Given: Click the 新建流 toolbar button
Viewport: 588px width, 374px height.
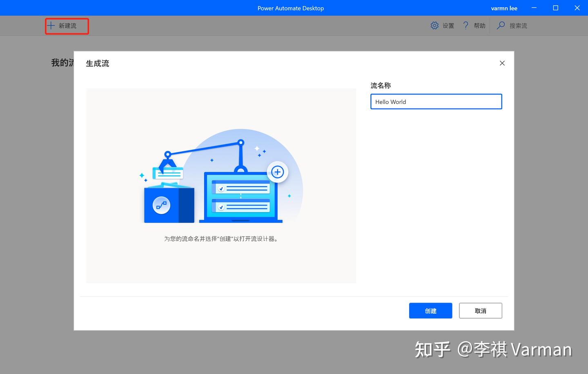Looking at the screenshot, I should (x=67, y=26).
